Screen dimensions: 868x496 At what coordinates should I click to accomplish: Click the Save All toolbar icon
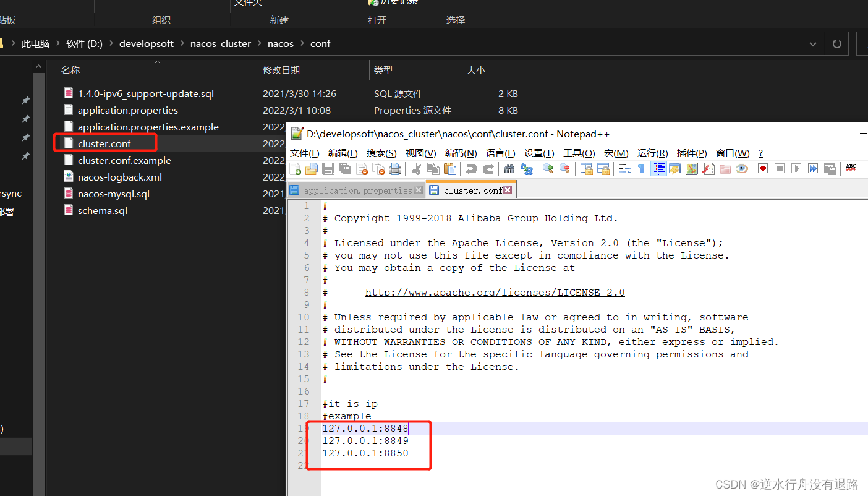point(345,168)
